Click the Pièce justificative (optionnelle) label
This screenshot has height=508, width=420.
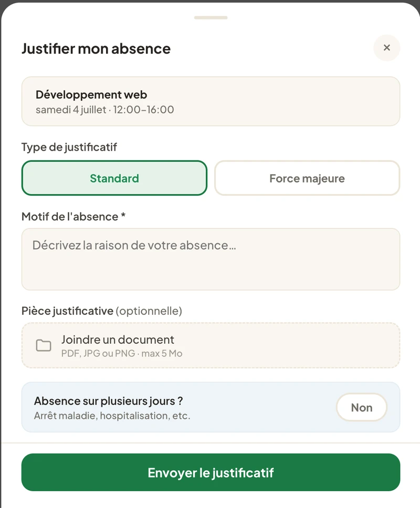(x=102, y=311)
